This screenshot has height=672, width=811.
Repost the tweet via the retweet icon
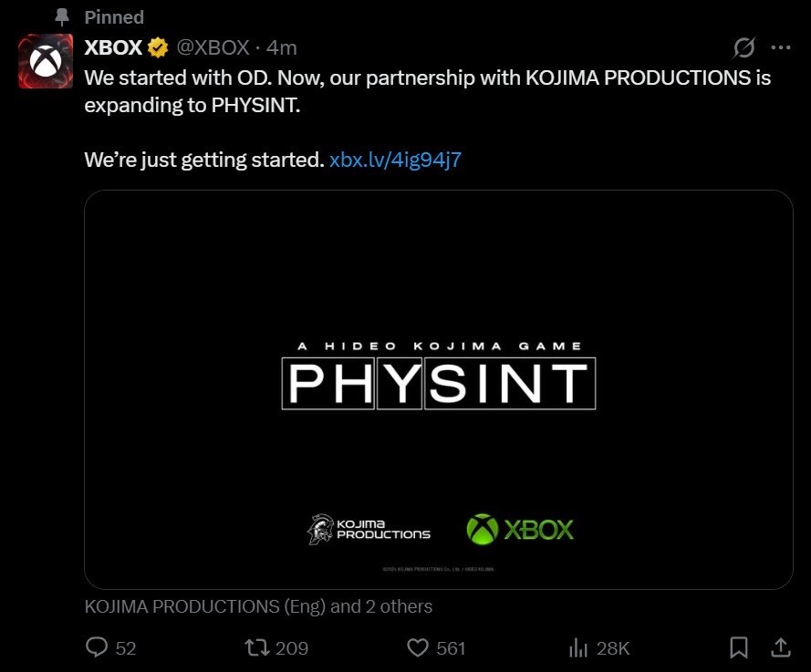click(256, 647)
